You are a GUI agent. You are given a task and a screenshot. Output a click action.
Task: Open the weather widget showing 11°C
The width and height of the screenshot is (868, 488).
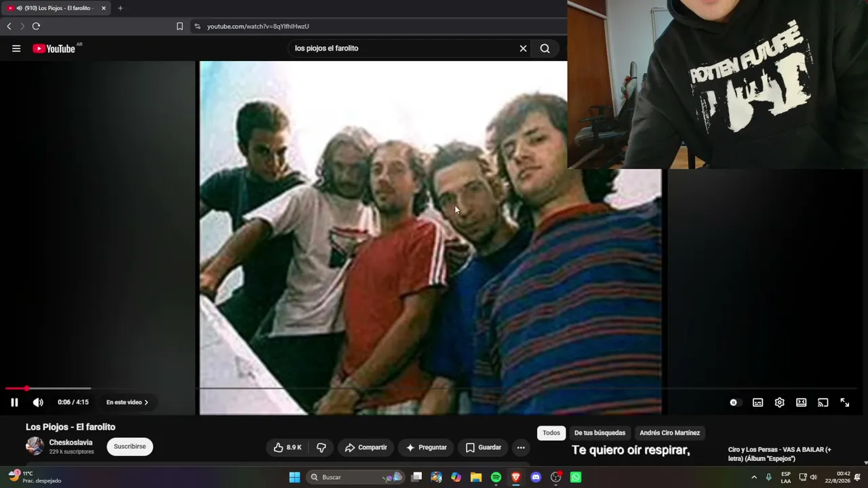(x=35, y=477)
